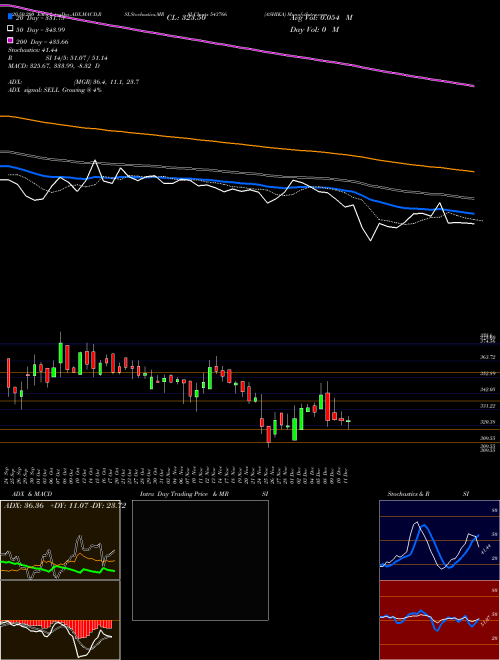Click the last candlestick on the price chart
500x660 pixels.
click(x=348, y=421)
